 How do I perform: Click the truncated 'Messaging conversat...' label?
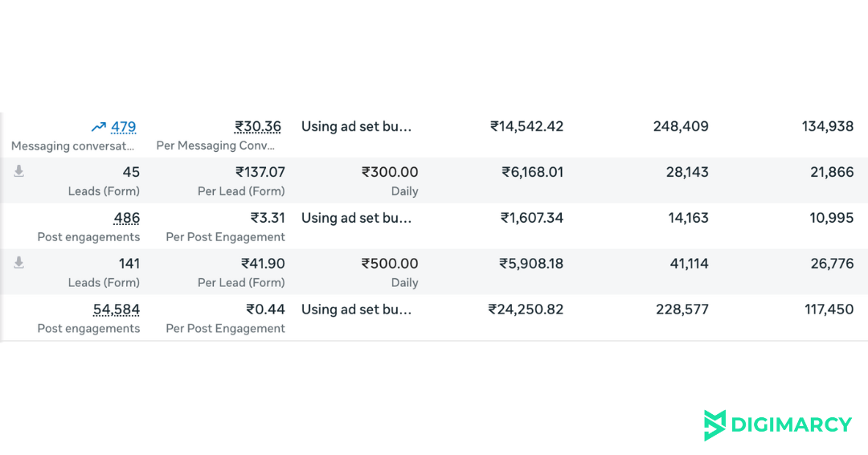[73, 146]
